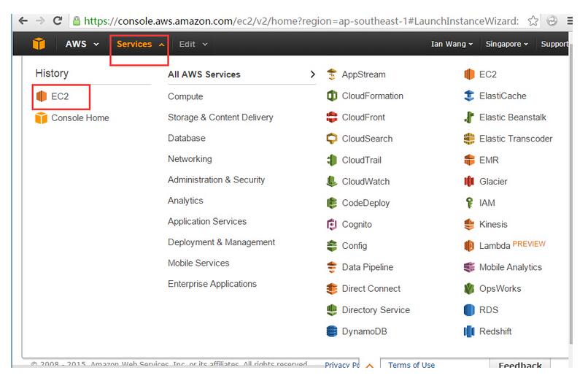The width and height of the screenshot is (588, 378).
Task: Click the CloudSearch service icon
Action: click(331, 139)
